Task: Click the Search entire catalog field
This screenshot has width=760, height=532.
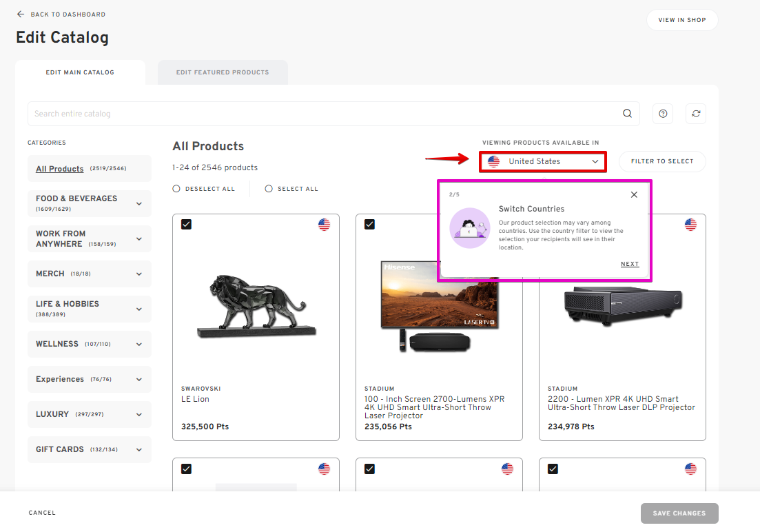Action: [324, 114]
